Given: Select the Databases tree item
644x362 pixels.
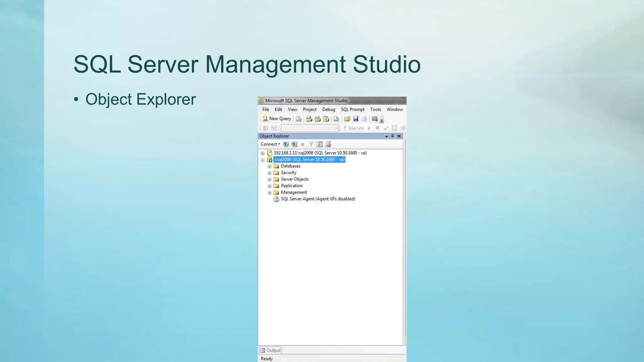Looking at the screenshot, I should (x=291, y=166).
